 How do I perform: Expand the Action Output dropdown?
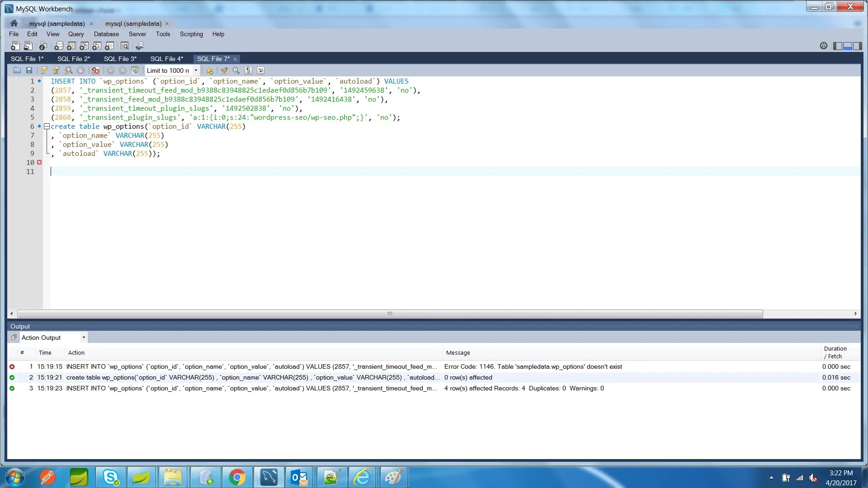(x=84, y=338)
